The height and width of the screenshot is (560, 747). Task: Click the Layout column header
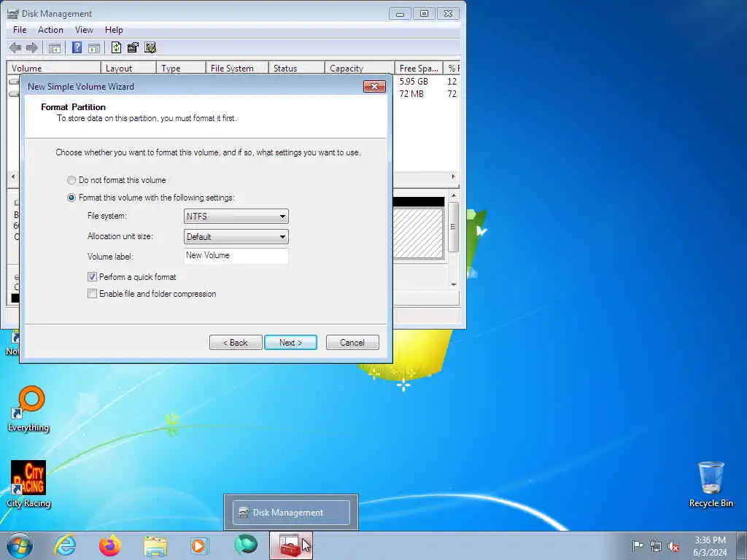[128, 68]
